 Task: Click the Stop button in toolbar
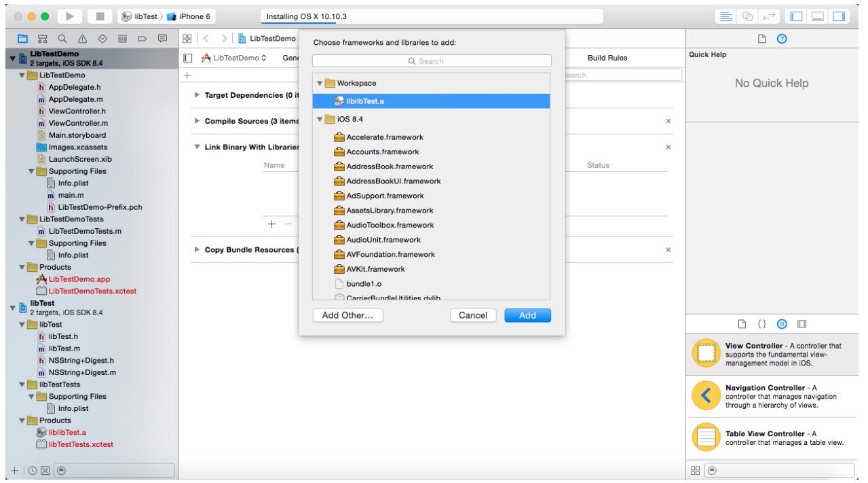click(x=100, y=16)
